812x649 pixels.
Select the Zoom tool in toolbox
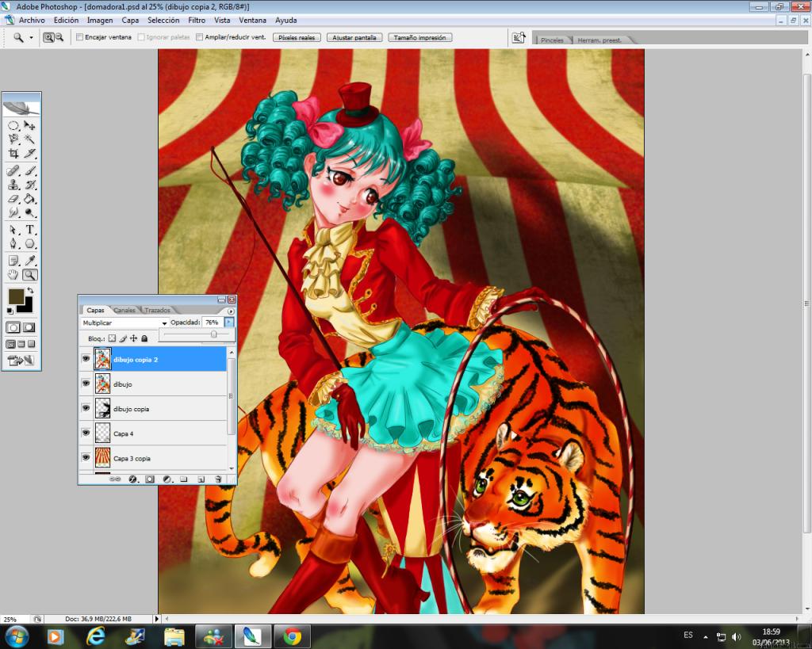[29, 274]
